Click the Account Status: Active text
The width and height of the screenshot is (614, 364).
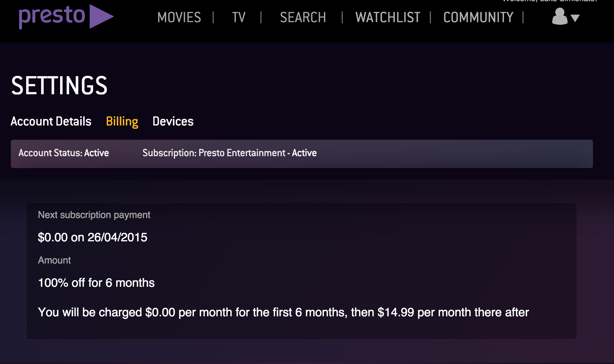tap(64, 153)
